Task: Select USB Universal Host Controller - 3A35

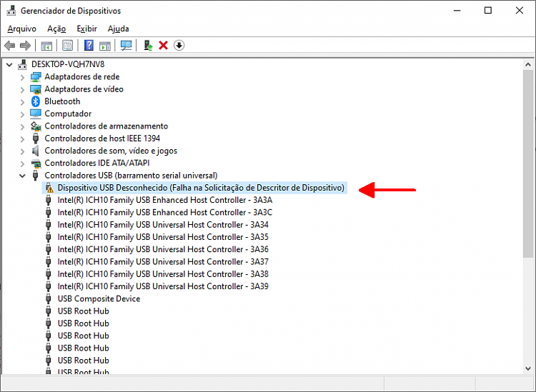Action: tap(163, 237)
